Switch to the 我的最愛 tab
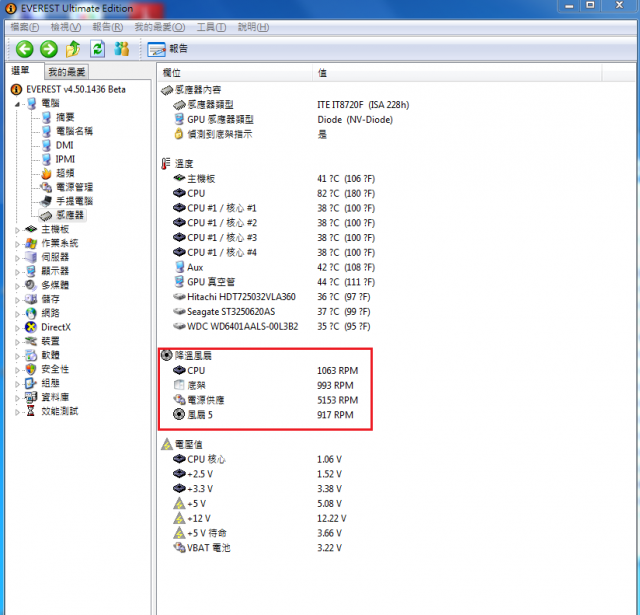This screenshot has width=640, height=615. click(x=66, y=72)
